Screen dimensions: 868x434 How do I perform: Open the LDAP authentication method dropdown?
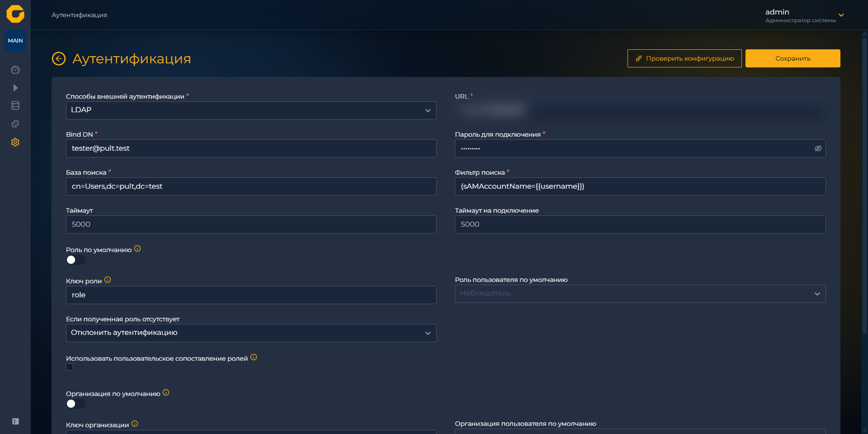251,110
